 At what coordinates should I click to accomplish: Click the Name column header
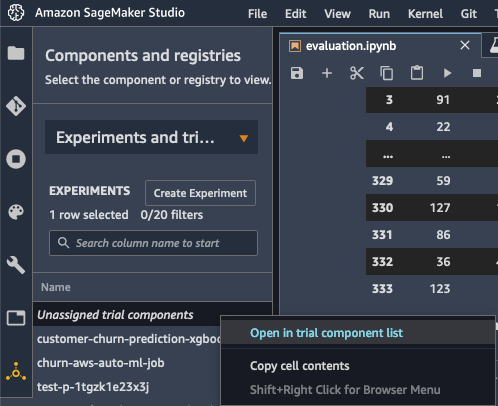click(x=56, y=287)
